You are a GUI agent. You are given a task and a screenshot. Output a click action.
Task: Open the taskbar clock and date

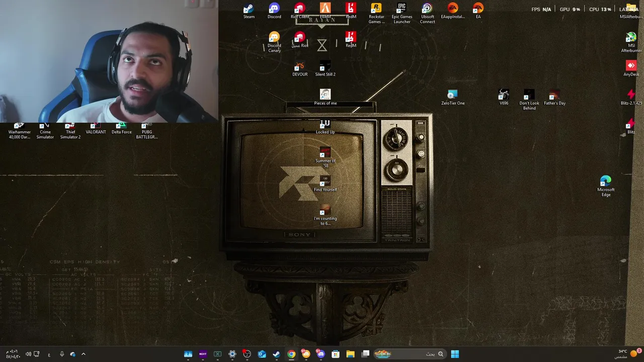click(x=12, y=354)
